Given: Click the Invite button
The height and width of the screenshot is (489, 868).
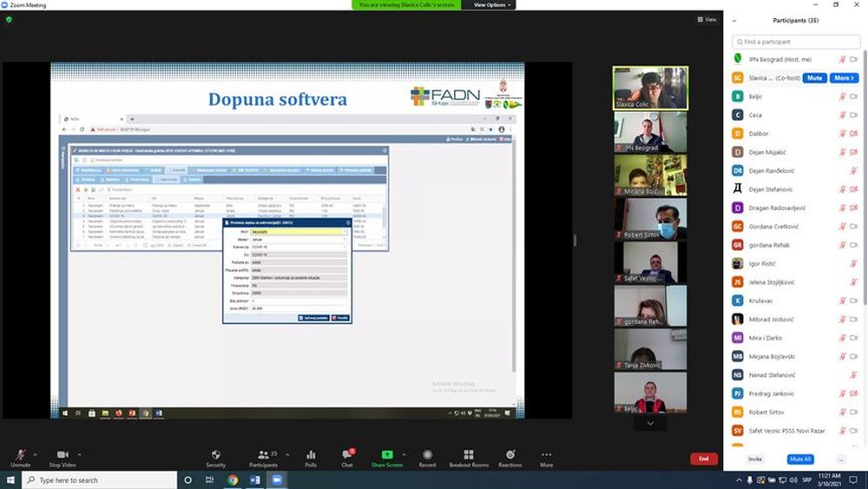Looking at the screenshot, I should click(755, 459).
